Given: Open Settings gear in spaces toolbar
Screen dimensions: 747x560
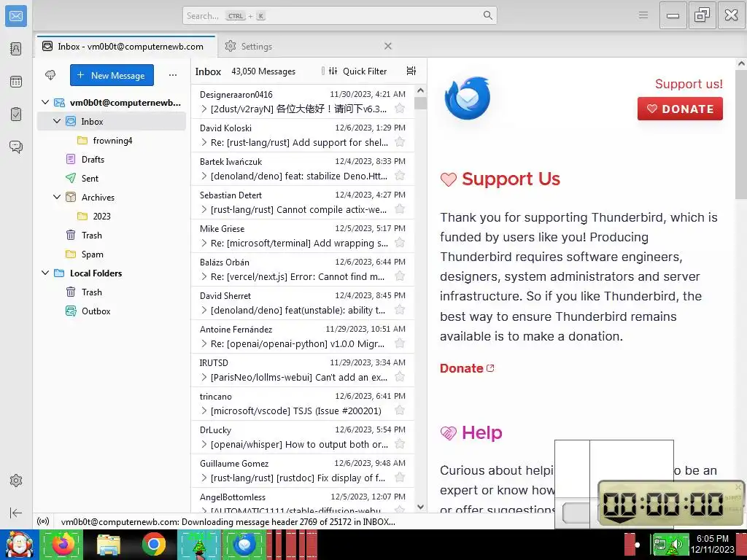Looking at the screenshot, I should pos(16,481).
